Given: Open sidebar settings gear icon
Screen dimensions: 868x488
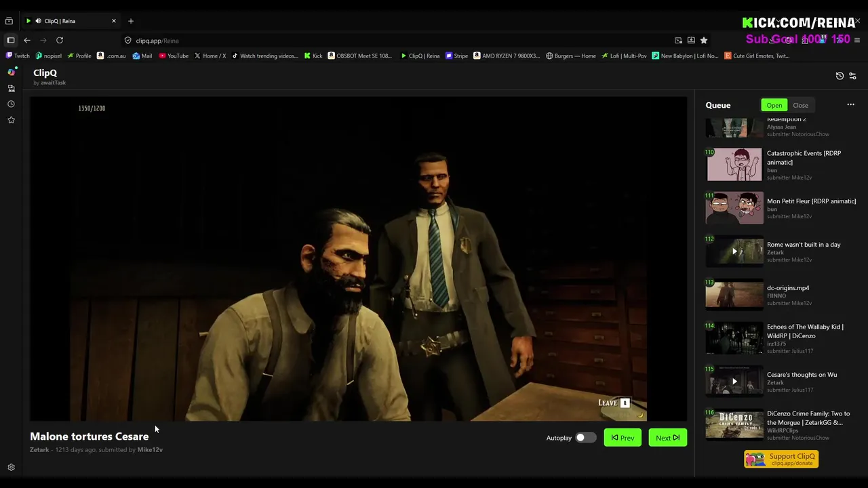Looking at the screenshot, I should point(11,467).
